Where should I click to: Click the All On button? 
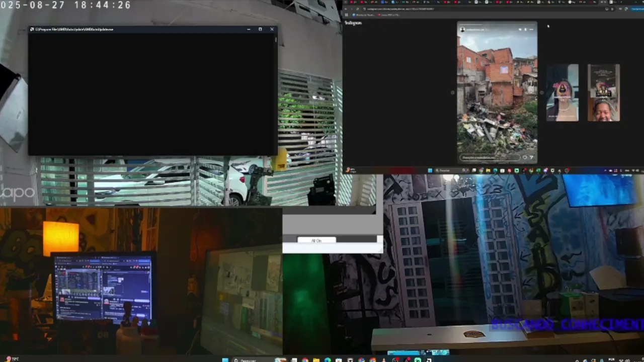(316, 240)
